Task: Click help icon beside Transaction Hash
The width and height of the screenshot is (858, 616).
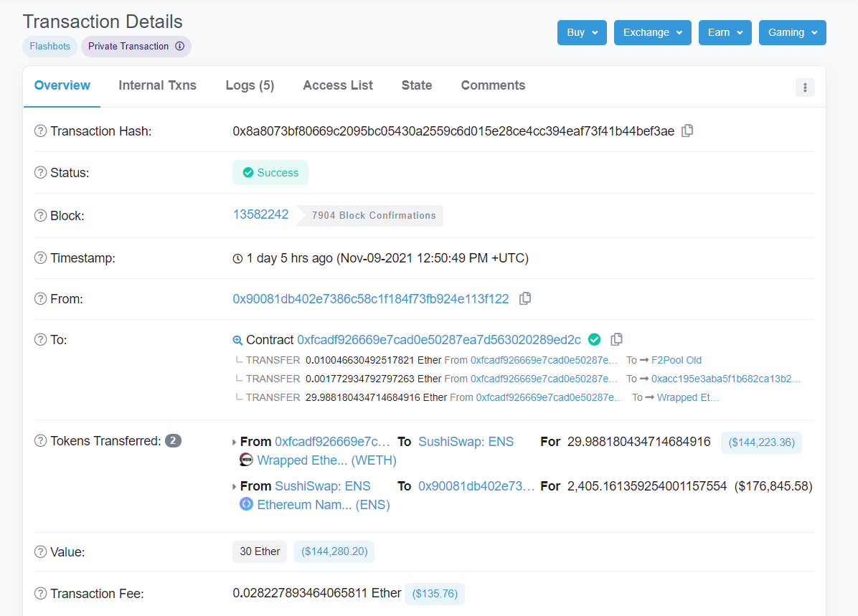Action: (x=40, y=131)
